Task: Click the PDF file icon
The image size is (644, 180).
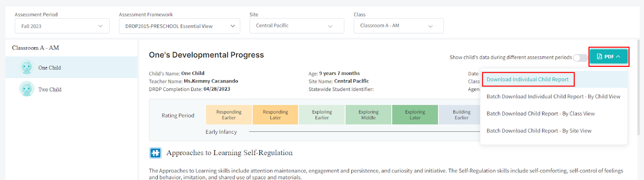Action: pos(599,57)
